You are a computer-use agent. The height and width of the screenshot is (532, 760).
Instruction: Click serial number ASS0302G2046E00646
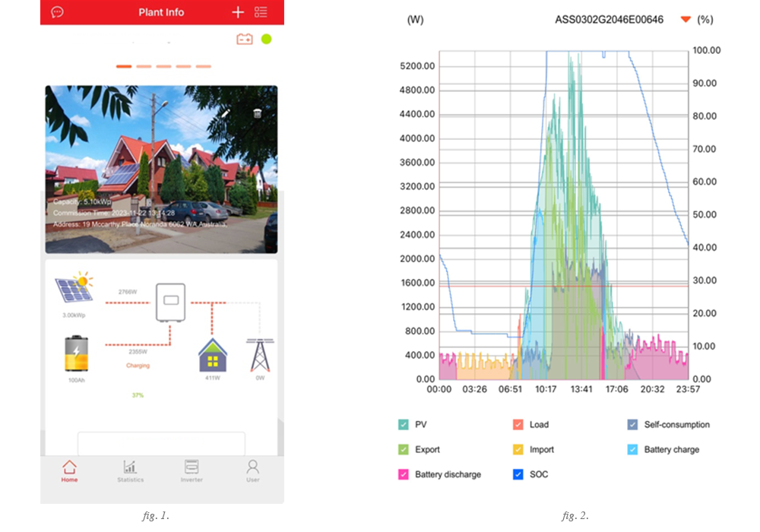pos(610,20)
